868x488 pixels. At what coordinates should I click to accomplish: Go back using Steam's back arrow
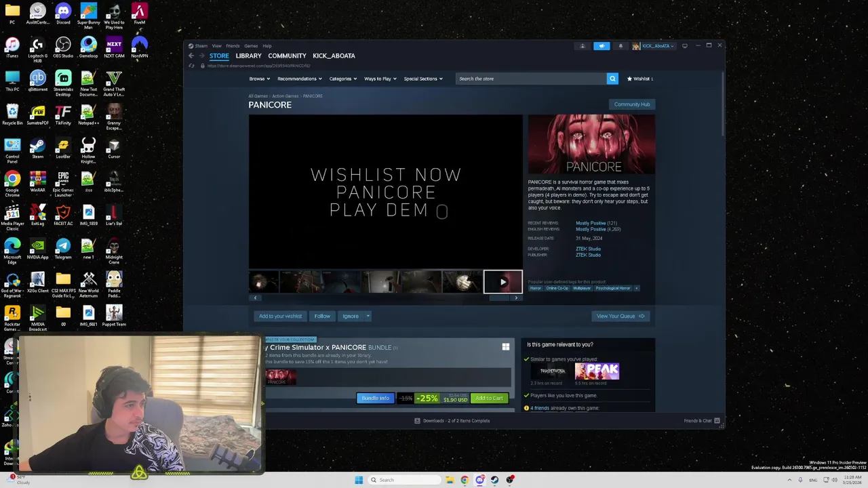coord(191,56)
